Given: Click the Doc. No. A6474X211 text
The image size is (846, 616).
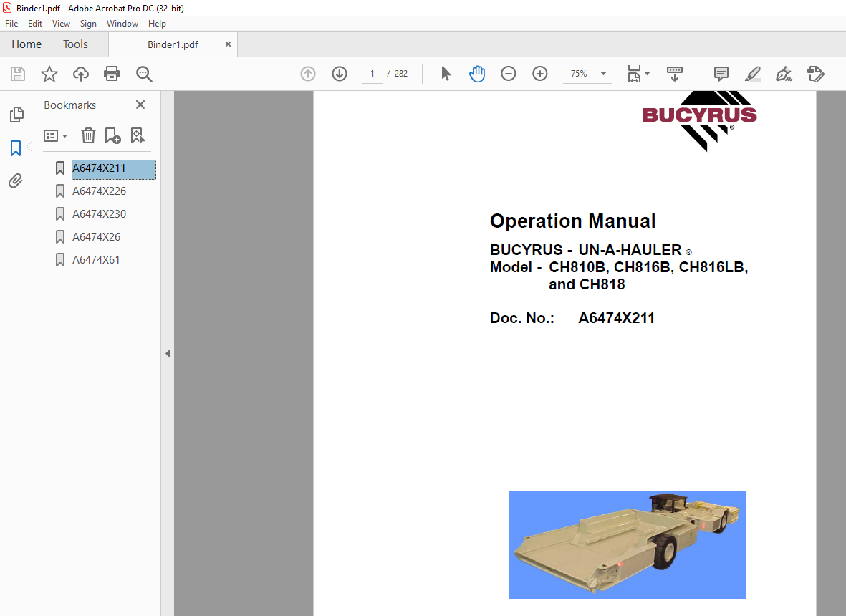Looking at the screenshot, I should pyautogui.click(x=572, y=318).
